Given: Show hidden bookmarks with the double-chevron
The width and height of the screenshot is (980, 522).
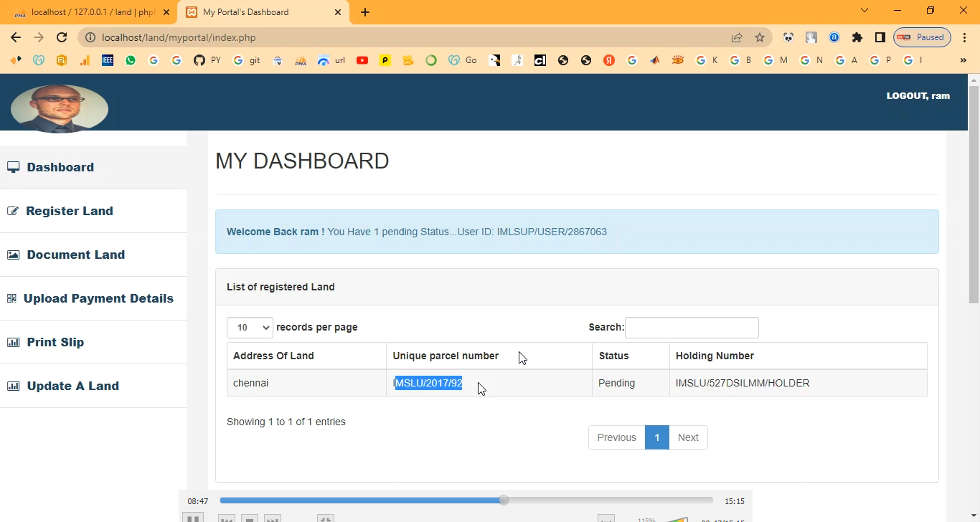Looking at the screenshot, I should [x=963, y=60].
